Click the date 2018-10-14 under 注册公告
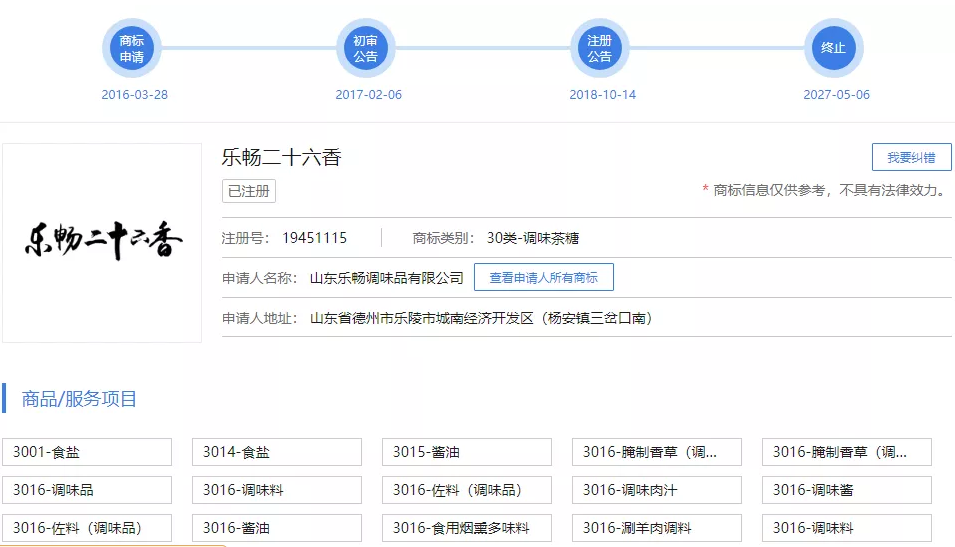 pos(602,94)
